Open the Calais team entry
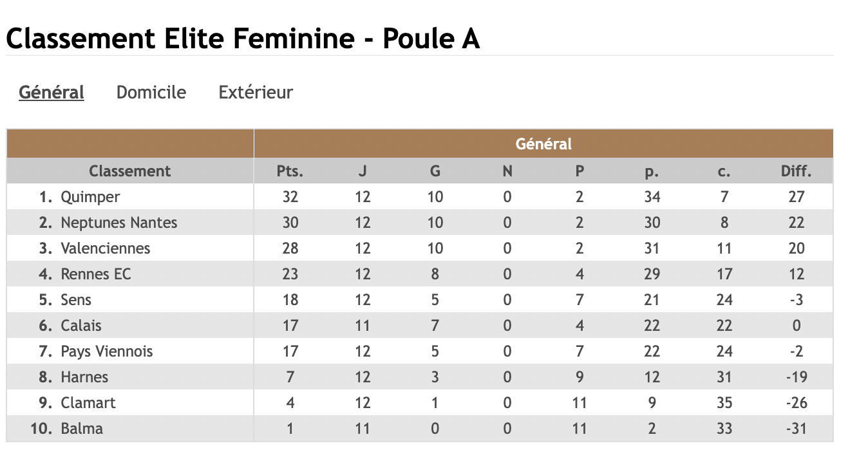868x457 pixels. click(81, 326)
